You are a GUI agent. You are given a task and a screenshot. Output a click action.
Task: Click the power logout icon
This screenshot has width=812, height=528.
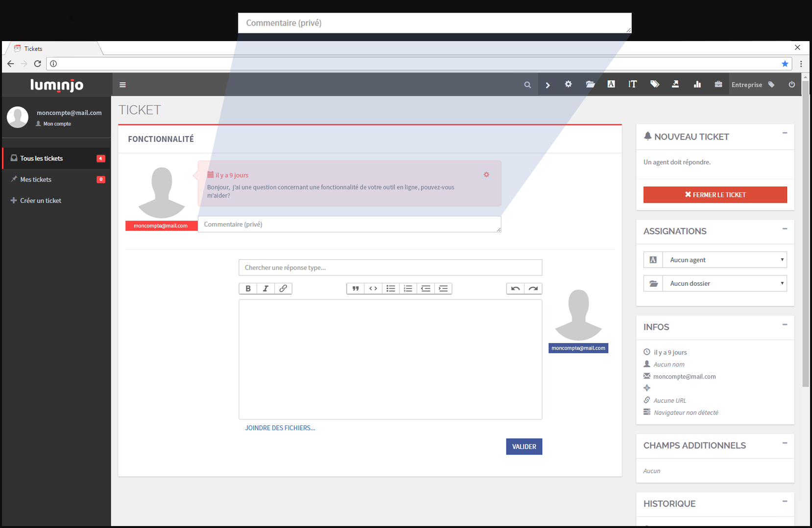792,84
